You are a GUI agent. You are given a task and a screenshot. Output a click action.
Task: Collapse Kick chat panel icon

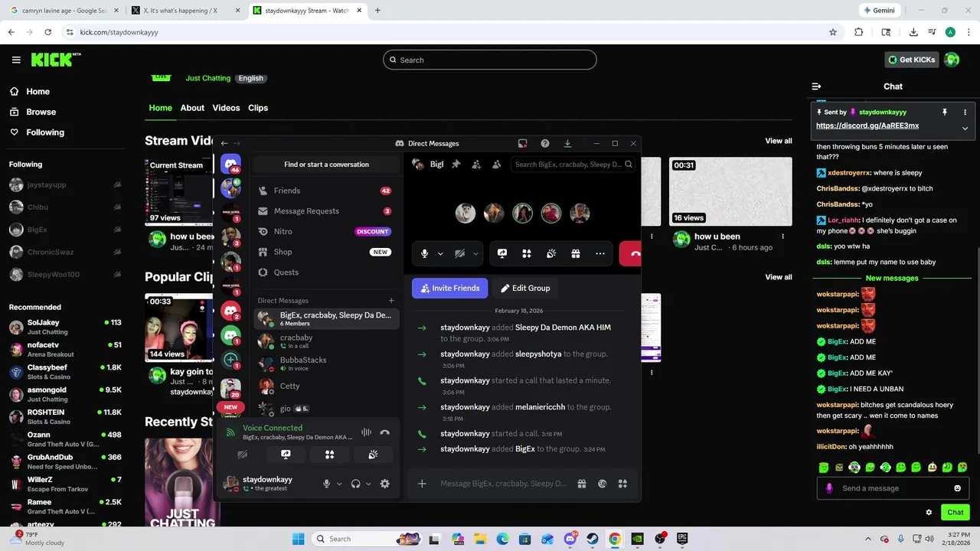tap(816, 86)
